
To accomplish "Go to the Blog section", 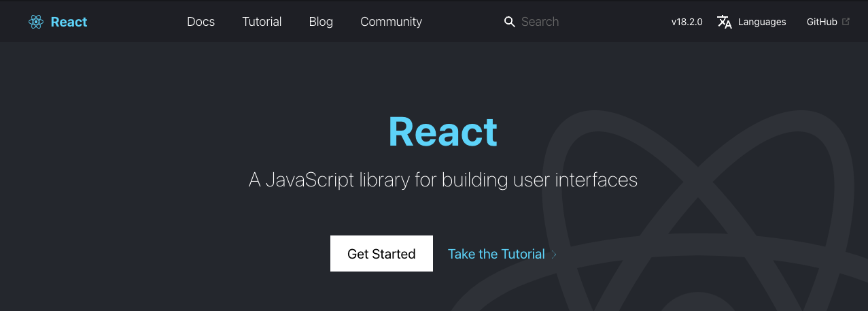I will click(x=321, y=22).
